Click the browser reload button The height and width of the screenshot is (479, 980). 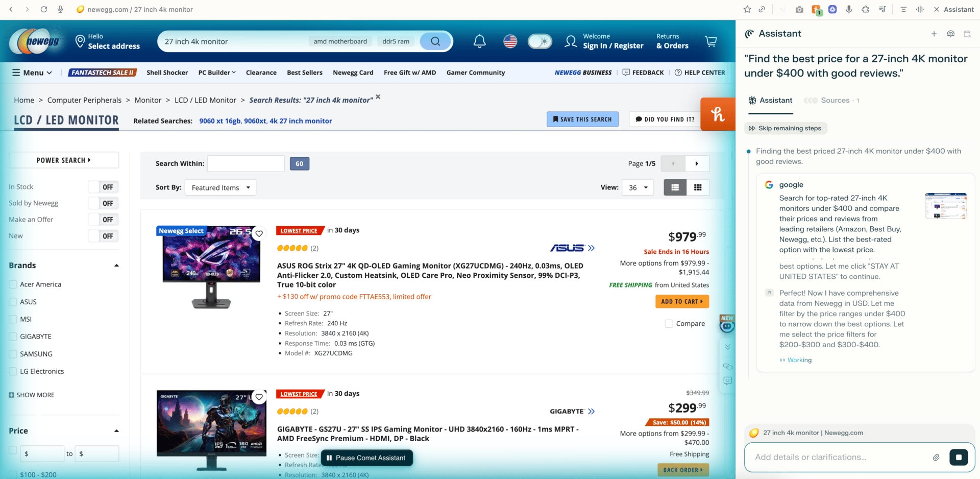pos(44,9)
